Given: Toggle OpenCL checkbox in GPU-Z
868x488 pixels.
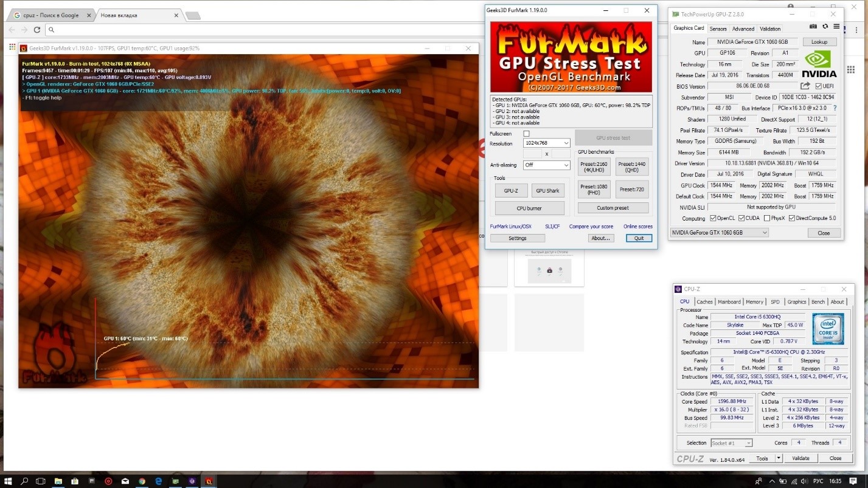Looking at the screenshot, I should [713, 218].
